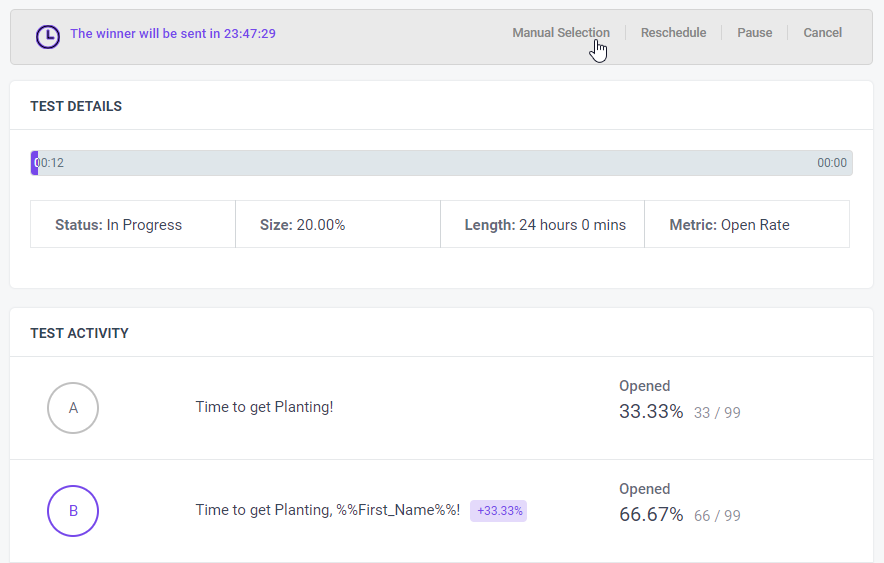Click variant A's 33.33% opened rate
884x563 pixels.
(651, 411)
